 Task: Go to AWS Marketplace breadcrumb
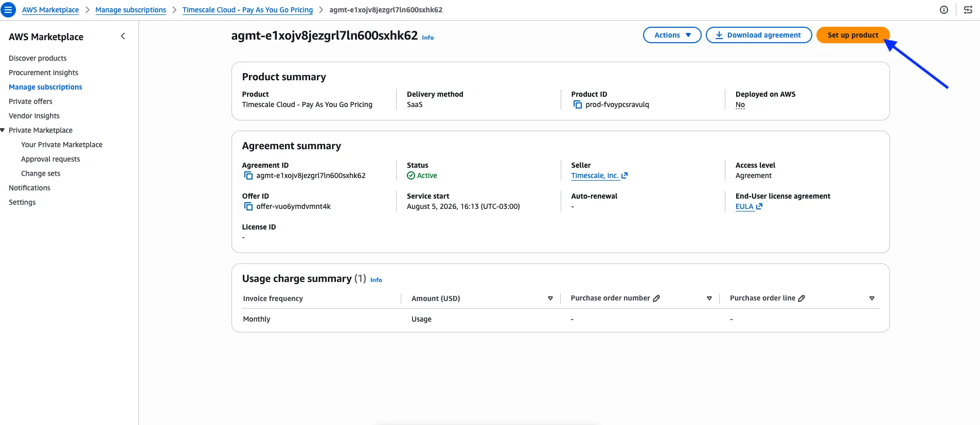tap(50, 10)
